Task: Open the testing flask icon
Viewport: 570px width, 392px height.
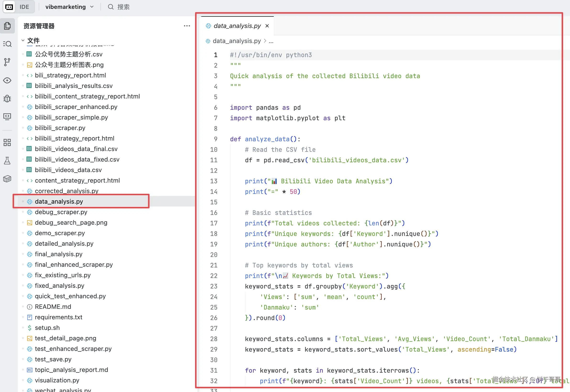Action: coord(7,161)
